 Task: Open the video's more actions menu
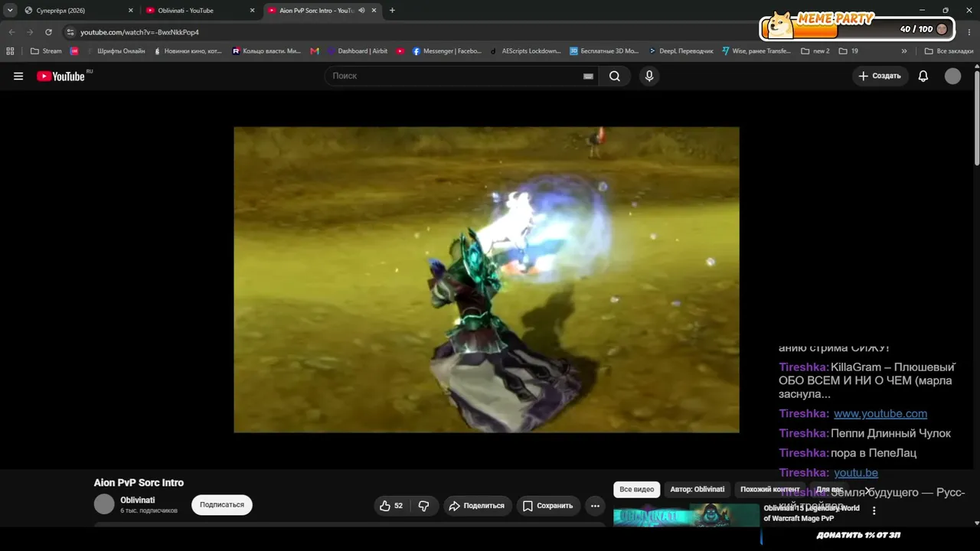tap(595, 506)
